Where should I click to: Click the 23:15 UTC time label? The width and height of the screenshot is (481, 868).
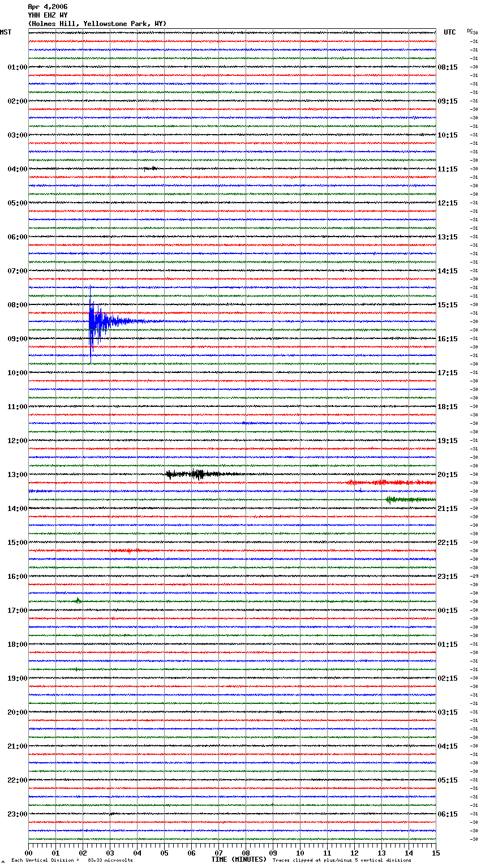point(448,577)
